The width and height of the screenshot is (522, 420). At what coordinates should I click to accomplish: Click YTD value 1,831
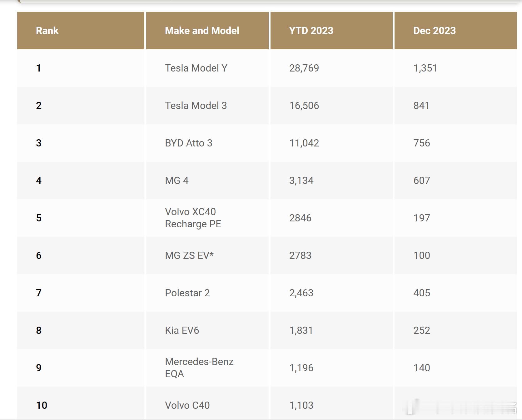click(x=301, y=330)
